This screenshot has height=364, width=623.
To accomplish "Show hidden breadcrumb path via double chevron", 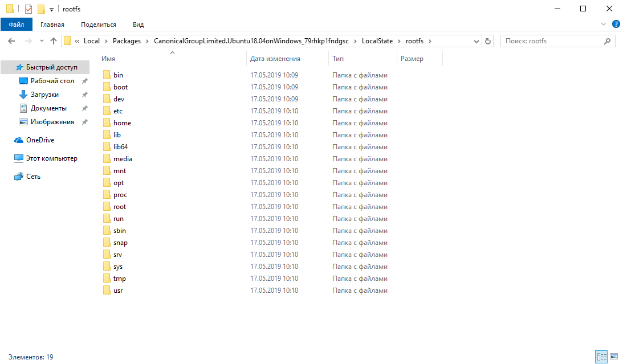I will [77, 41].
